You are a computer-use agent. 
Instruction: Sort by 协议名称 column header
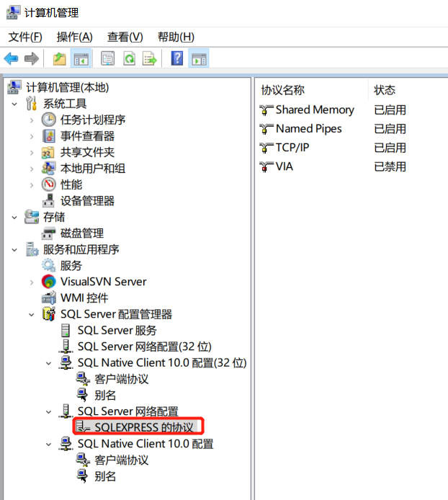[283, 90]
